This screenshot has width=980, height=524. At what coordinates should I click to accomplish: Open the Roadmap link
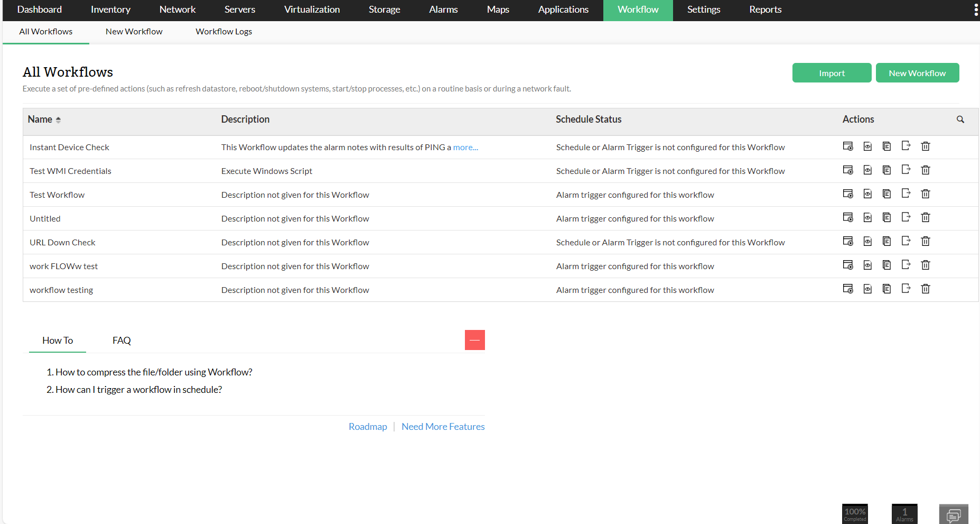point(368,426)
